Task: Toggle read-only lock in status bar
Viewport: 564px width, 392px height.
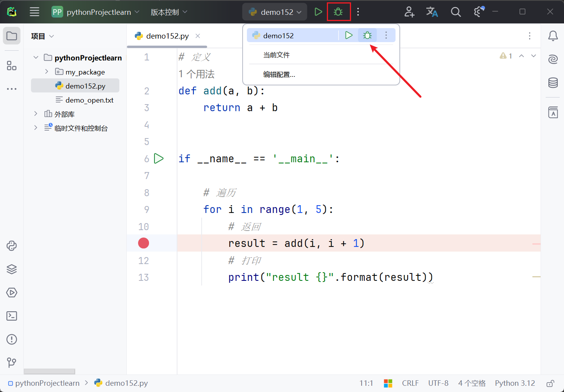Action: tap(550, 383)
